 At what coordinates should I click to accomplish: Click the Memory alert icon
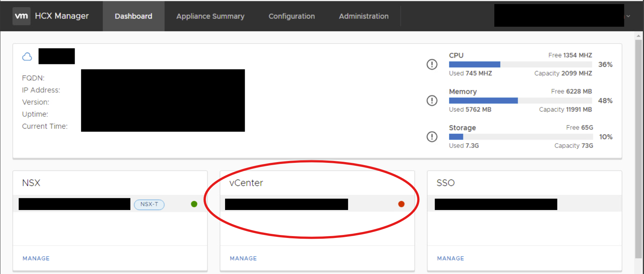[x=432, y=100]
